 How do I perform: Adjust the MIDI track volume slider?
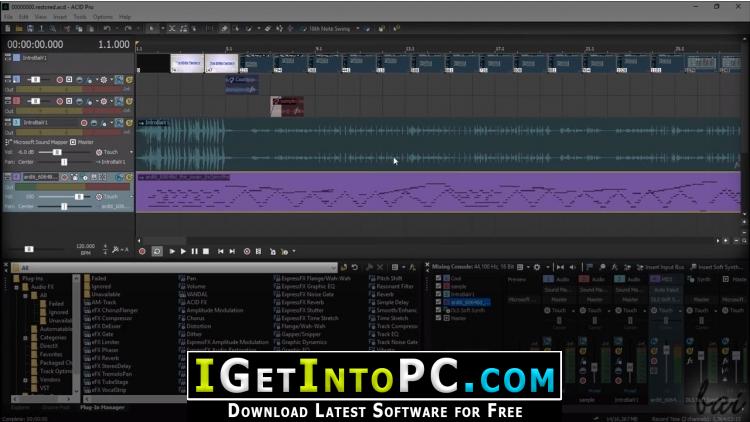click(79, 197)
